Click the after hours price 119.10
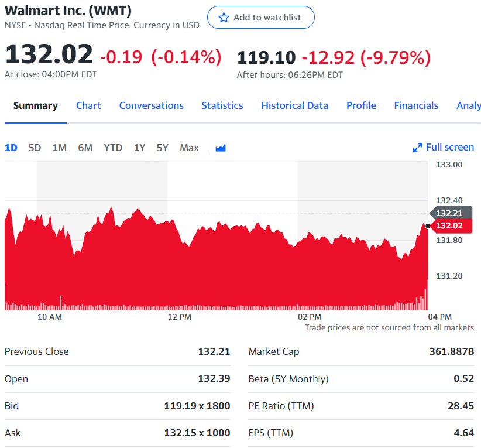Image resolution: width=481 pixels, height=448 pixels. coord(266,58)
